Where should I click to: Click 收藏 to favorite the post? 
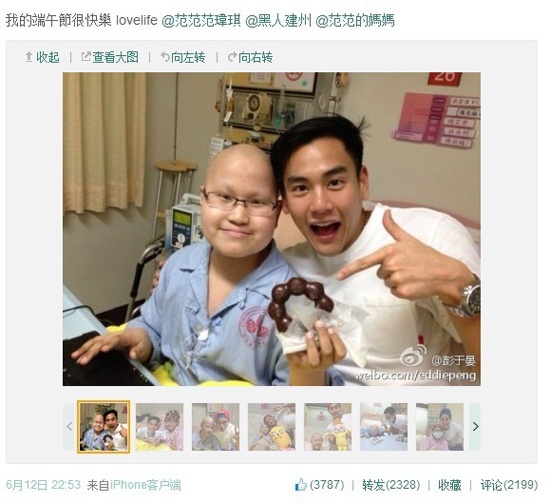click(x=450, y=485)
